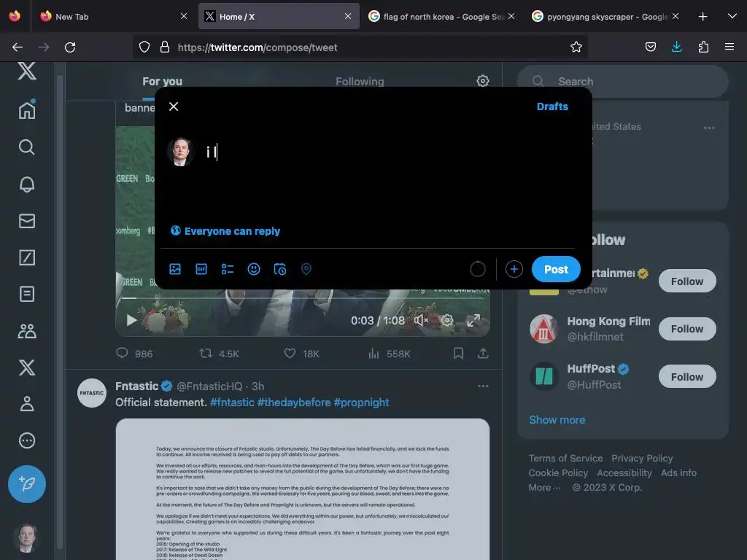The height and width of the screenshot is (560, 747).
Task: Open Fntastic post more options
Action: point(483,386)
